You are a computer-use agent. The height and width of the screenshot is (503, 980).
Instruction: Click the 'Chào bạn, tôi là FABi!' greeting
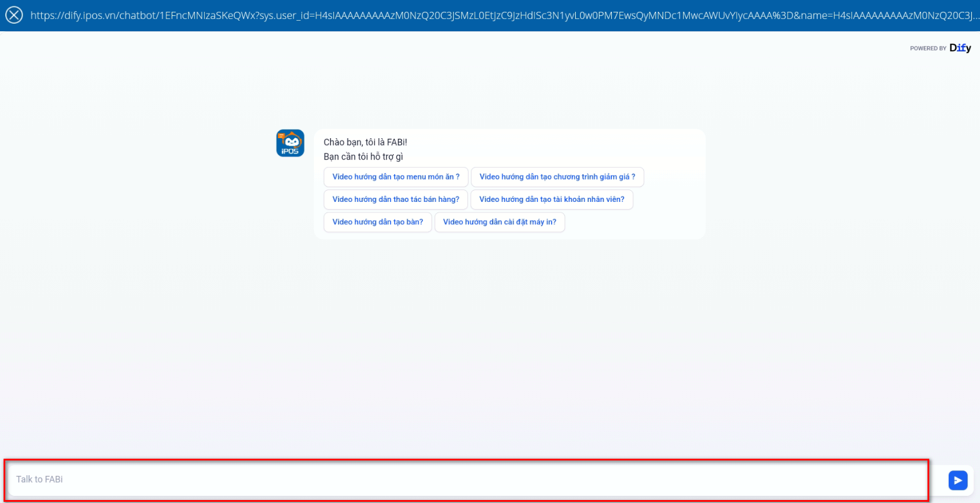point(365,142)
